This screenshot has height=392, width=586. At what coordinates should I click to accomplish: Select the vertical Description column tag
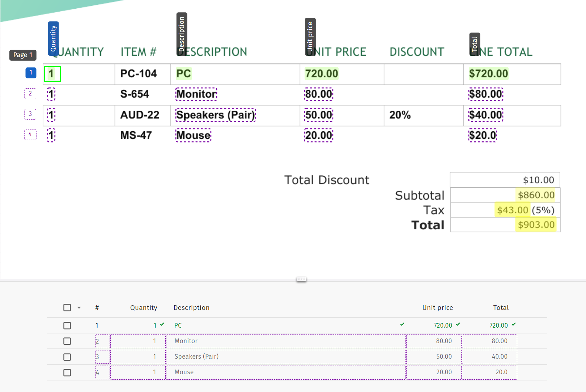click(x=182, y=34)
